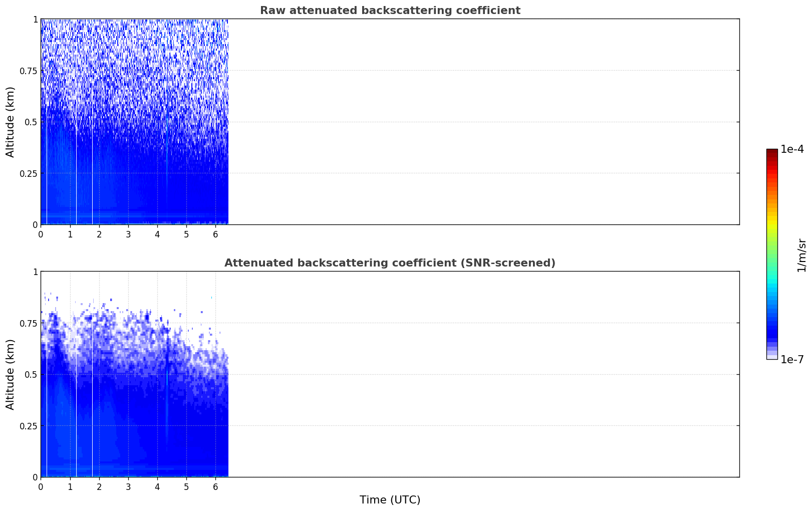Click time tick '3' under the raw plot
The height and width of the screenshot is (511, 812).
tap(128, 234)
